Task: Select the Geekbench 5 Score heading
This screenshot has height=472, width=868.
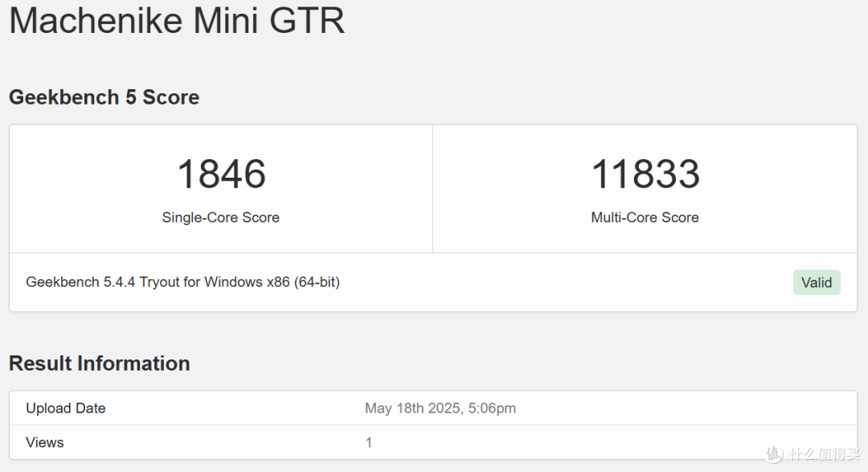Action: pyautogui.click(x=104, y=97)
